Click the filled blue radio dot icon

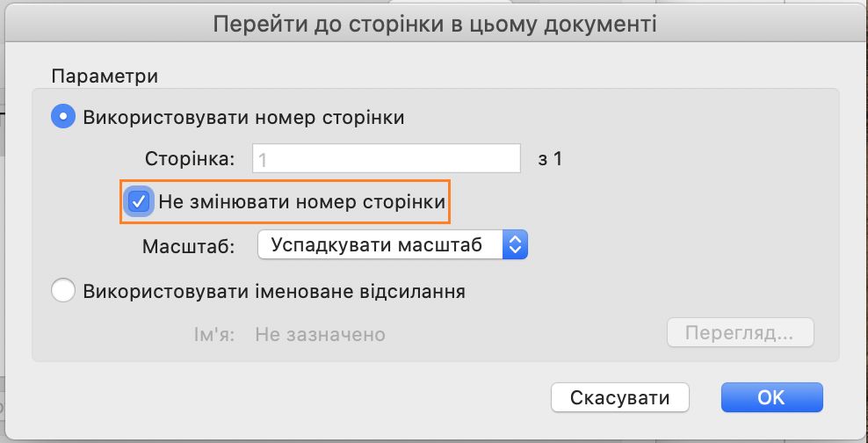click(65, 117)
